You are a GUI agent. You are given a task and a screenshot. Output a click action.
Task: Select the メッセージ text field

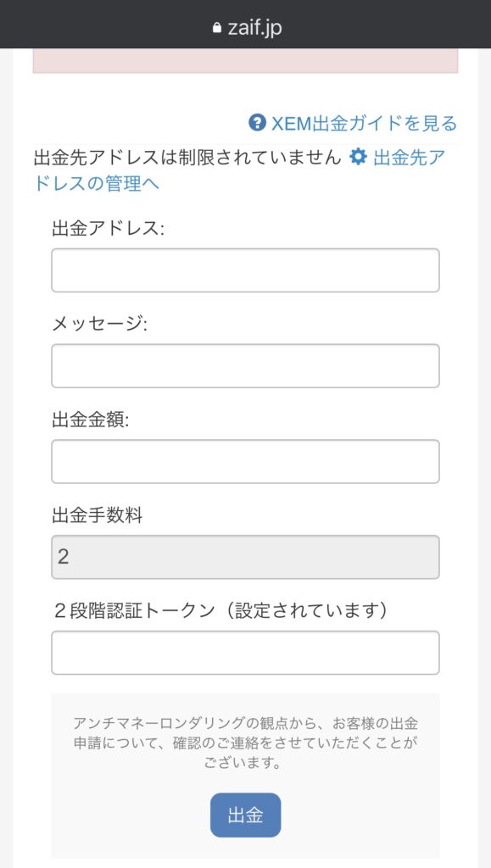point(245,366)
